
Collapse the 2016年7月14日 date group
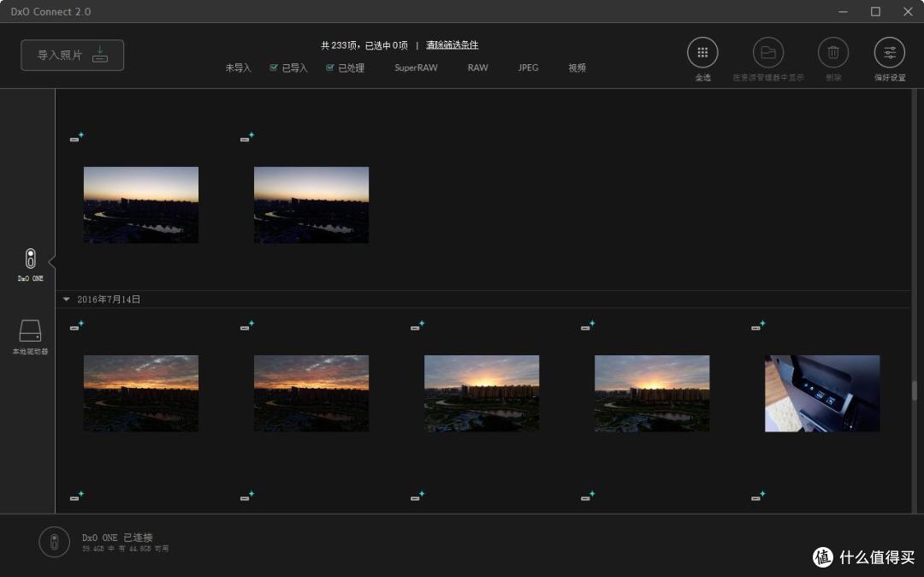click(66, 300)
